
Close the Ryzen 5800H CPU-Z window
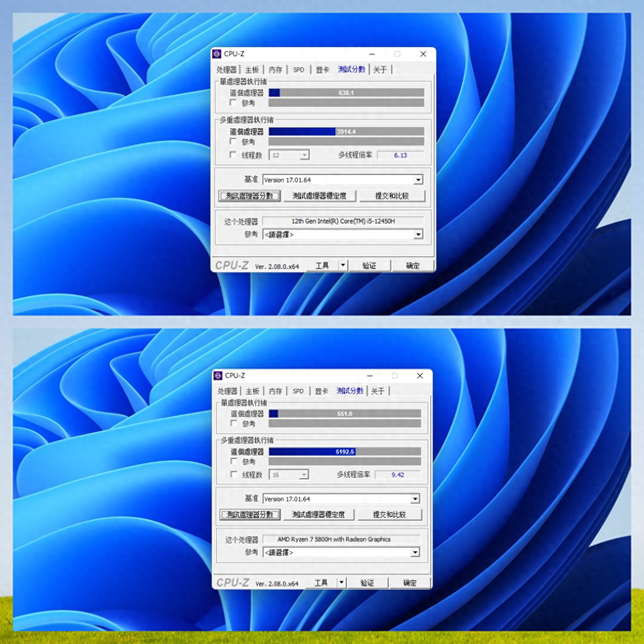pos(420,376)
